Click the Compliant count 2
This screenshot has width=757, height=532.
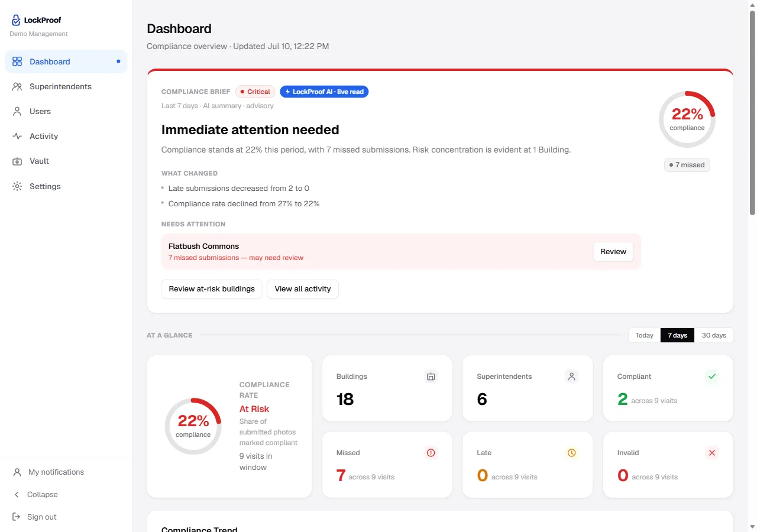pos(622,400)
